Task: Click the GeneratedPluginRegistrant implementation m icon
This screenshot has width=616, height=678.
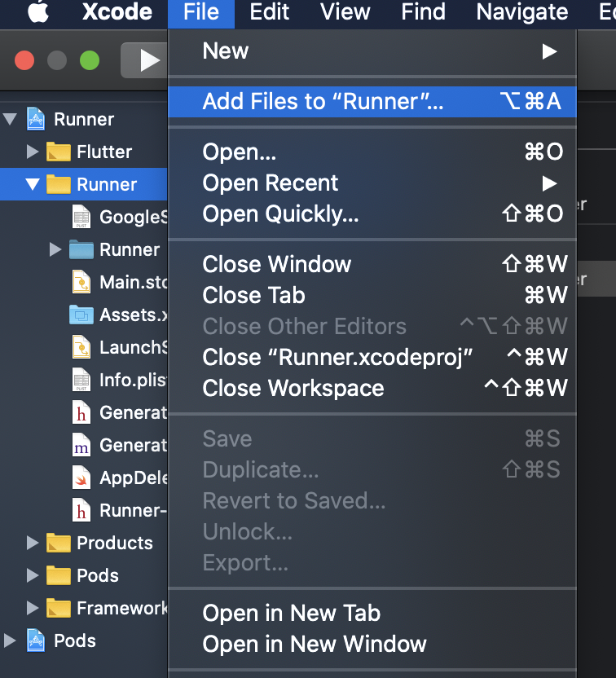Action: [x=81, y=445]
